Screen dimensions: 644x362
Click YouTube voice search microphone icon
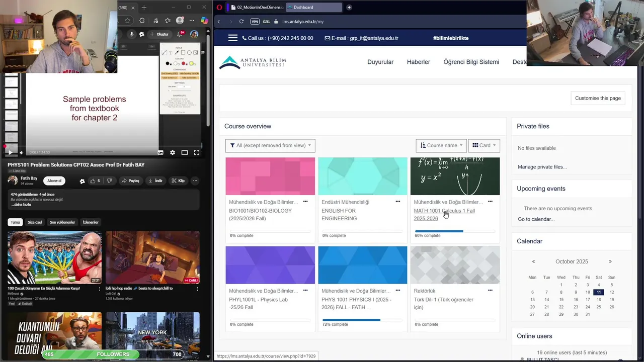(x=132, y=34)
